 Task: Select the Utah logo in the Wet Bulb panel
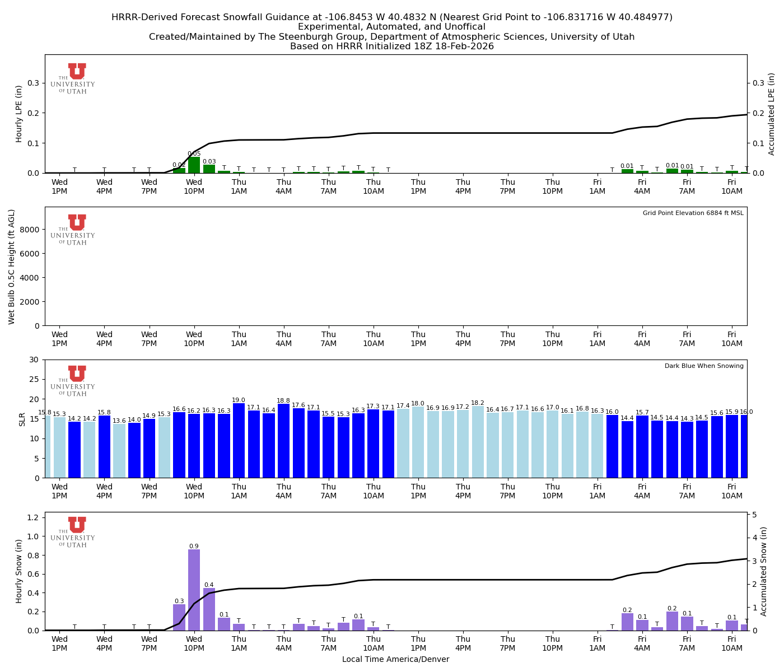coord(77,228)
